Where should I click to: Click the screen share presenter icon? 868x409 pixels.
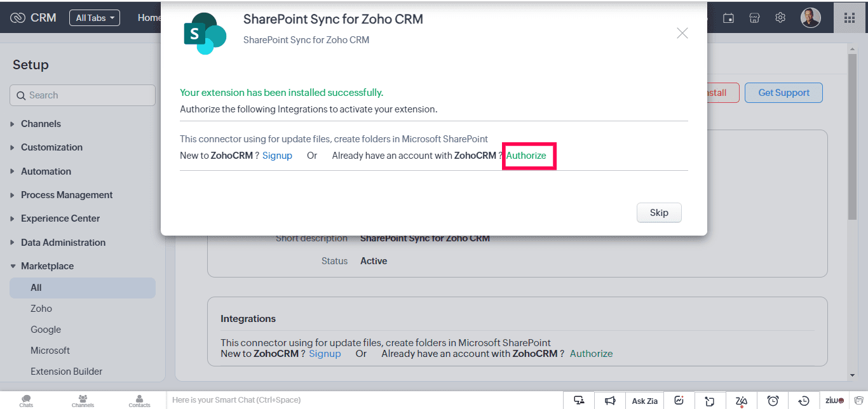[x=579, y=400]
